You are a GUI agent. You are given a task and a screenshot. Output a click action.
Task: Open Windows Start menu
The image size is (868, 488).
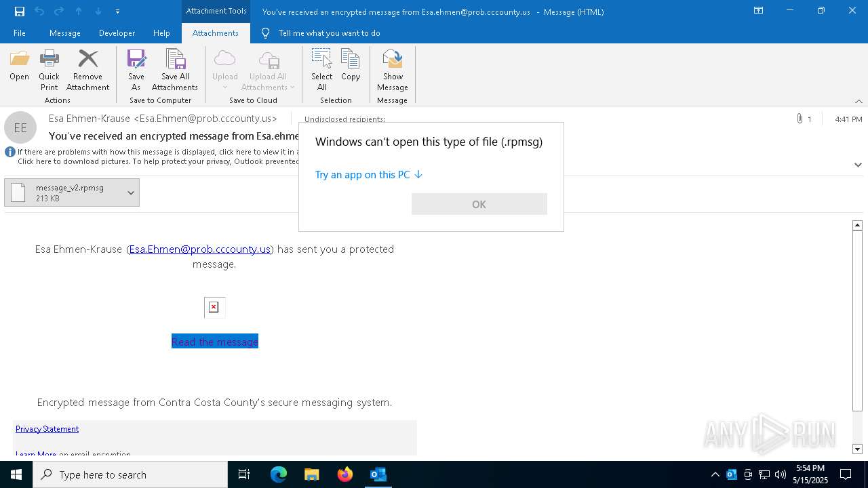[x=16, y=474]
